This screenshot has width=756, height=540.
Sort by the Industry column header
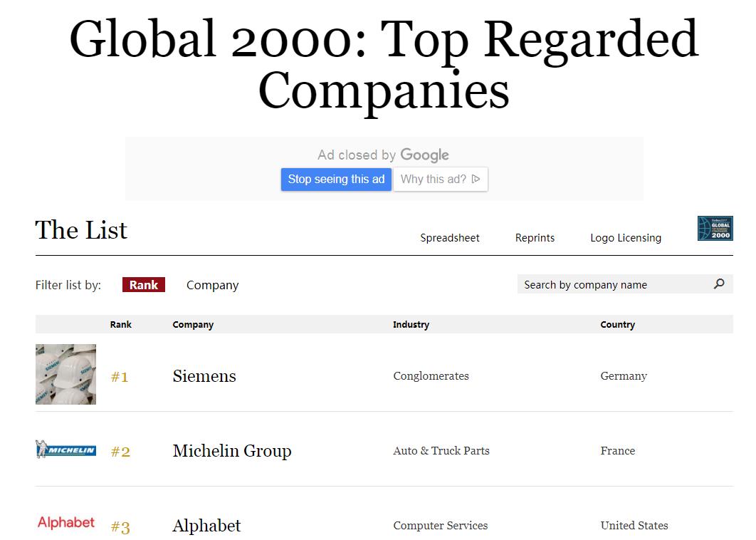[411, 325]
